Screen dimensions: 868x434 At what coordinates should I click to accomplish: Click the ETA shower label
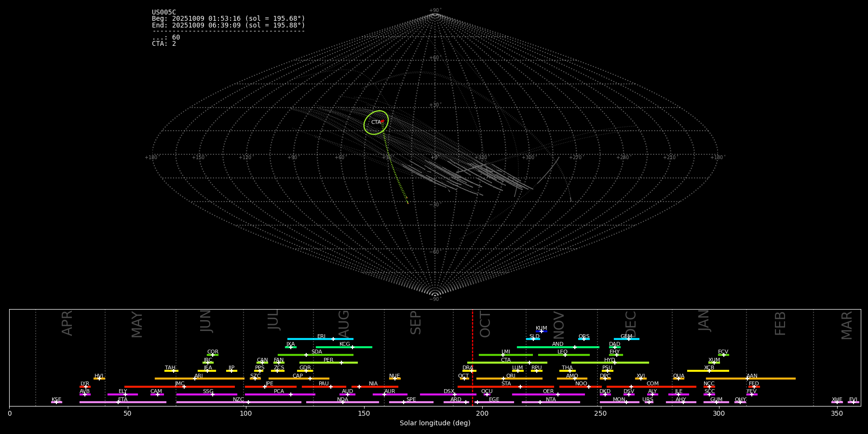[x=123, y=400]
